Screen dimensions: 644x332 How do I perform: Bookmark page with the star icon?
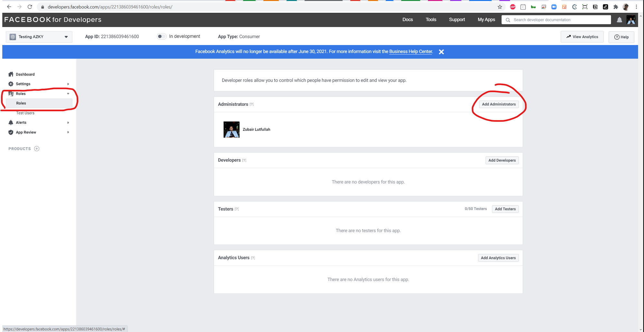pyautogui.click(x=500, y=7)
